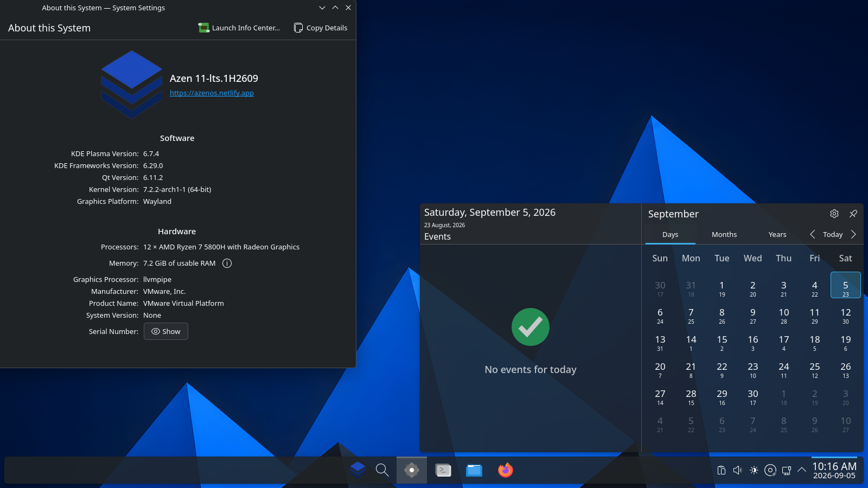Show hidden system tray icons
868x488 pixels.
[x=802, y=470]
